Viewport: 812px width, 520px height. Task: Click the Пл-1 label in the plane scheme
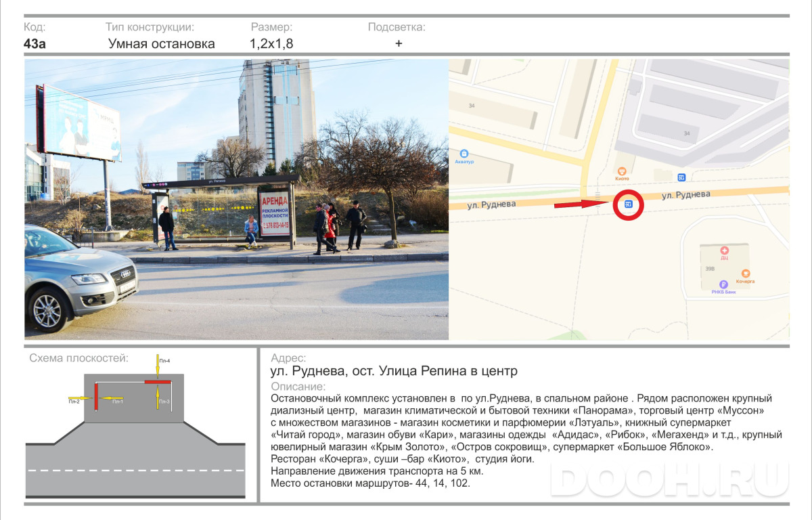coord(117,402)
